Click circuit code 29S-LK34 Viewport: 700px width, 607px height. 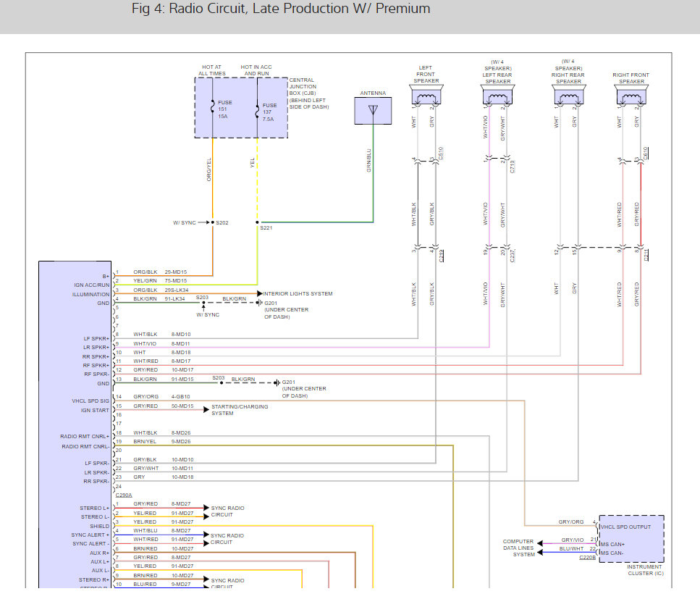(x=177, y=290)
